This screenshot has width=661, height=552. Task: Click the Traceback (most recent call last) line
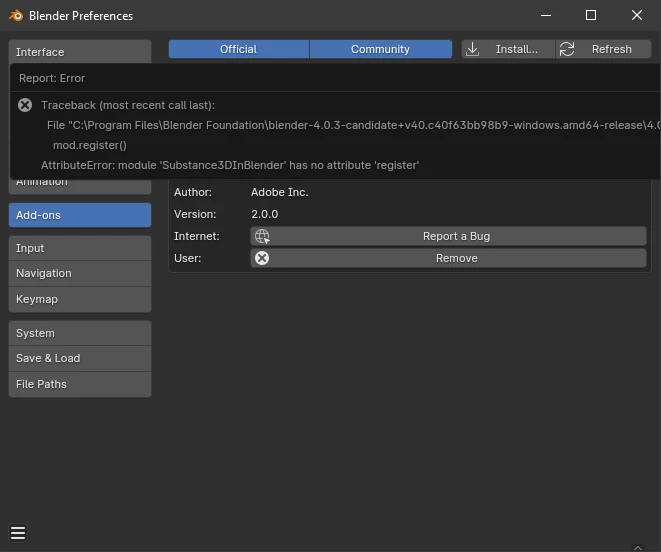(128, 105)
